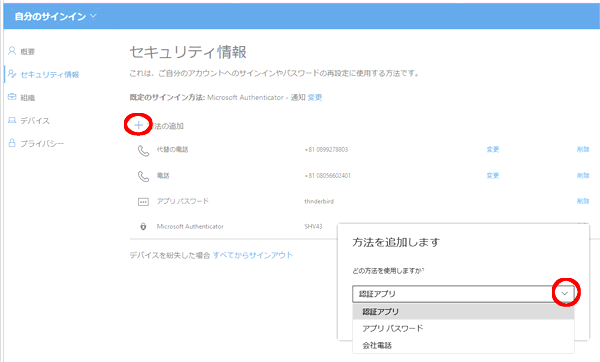Click the アプリ パスワード row icon
The width and height of the screenshot is (600, 362).
coord(143,202)
